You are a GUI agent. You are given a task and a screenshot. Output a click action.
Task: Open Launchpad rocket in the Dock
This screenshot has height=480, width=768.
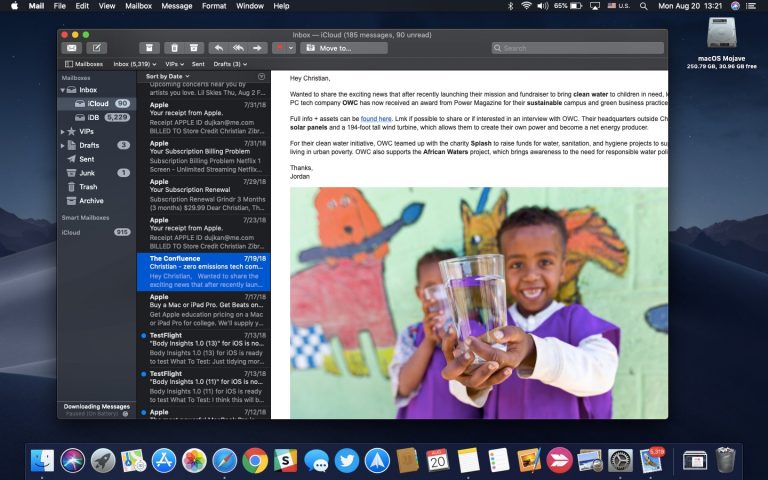(103, 460)
